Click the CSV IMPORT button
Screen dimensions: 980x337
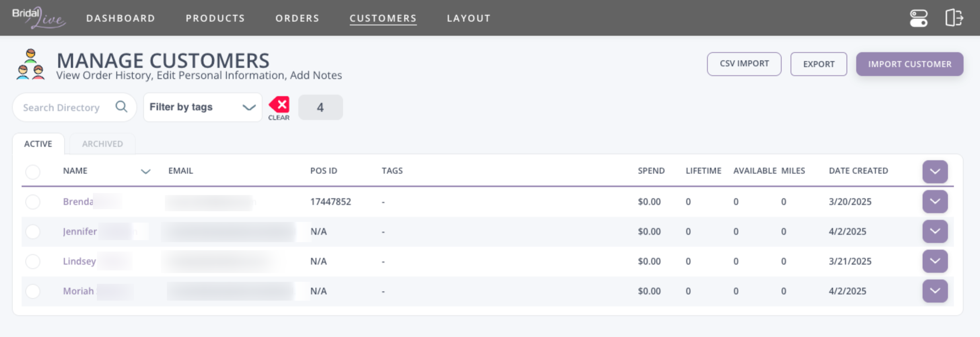coord(744,64)
